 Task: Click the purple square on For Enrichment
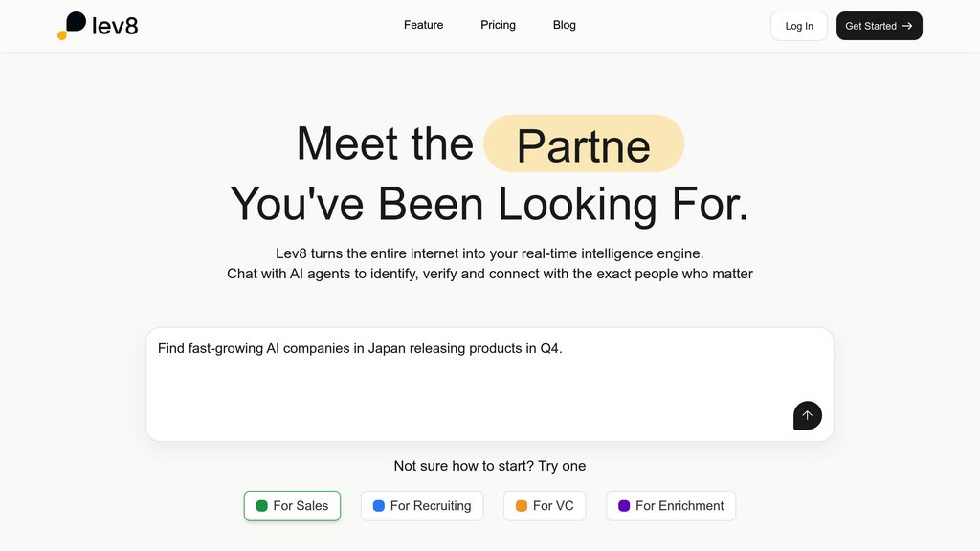pyautogui.click(x=624, y=506)
